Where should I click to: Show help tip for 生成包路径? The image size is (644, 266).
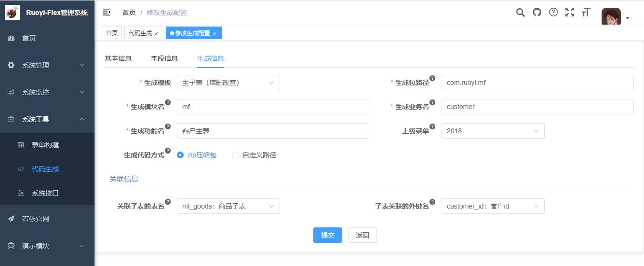pyautogui.click(x=432, y=78)
